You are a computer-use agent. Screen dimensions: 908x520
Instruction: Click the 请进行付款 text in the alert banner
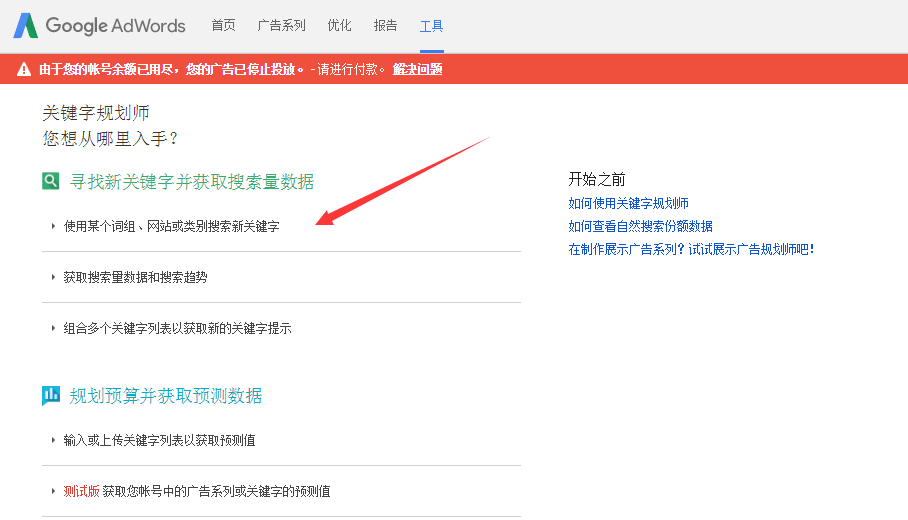[347, 69]
